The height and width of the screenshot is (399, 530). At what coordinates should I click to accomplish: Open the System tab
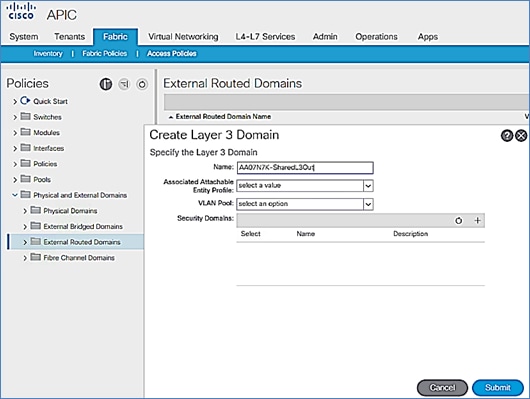click(x=24, y=37)
